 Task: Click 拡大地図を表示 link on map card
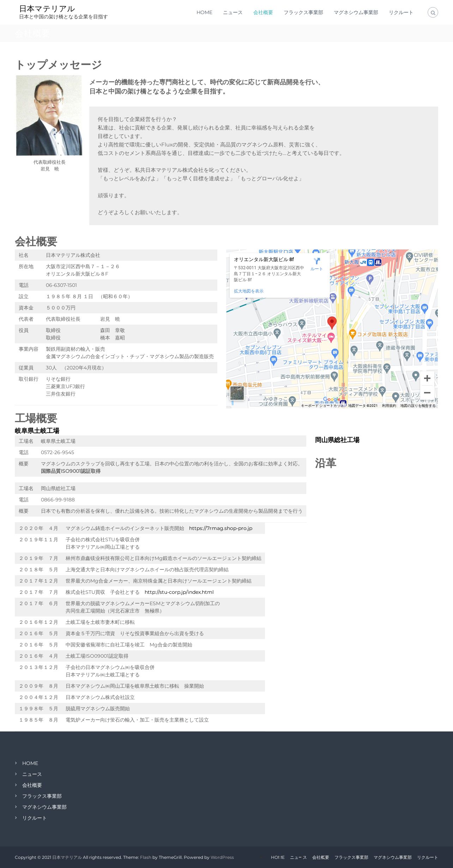pos(248,291)
